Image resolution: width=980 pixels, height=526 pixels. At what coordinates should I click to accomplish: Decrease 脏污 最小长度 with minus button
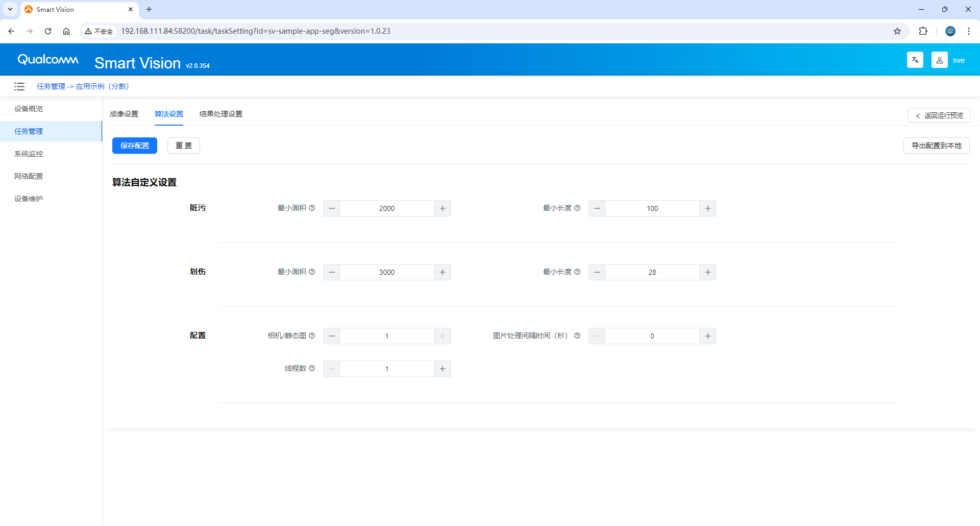(597, 208)
